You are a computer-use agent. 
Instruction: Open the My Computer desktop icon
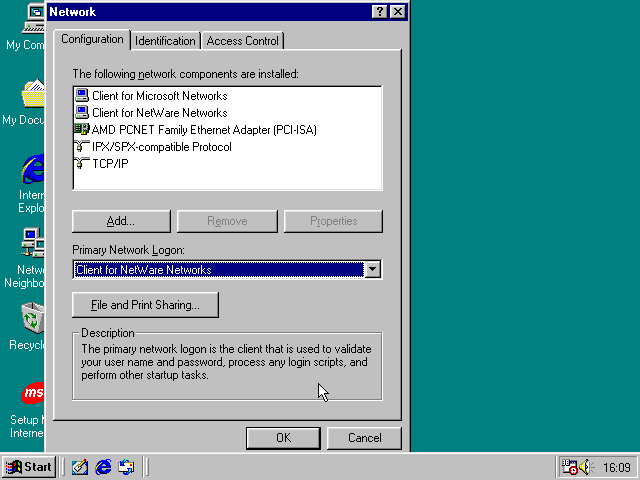pyautogui.click(x=33, y=20)
